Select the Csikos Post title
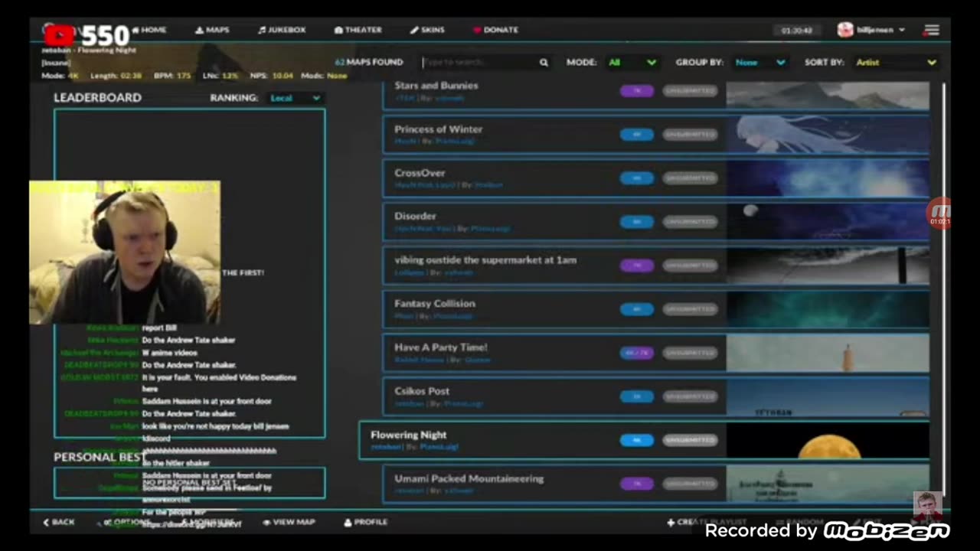980x551 pixels. [422, 391]
